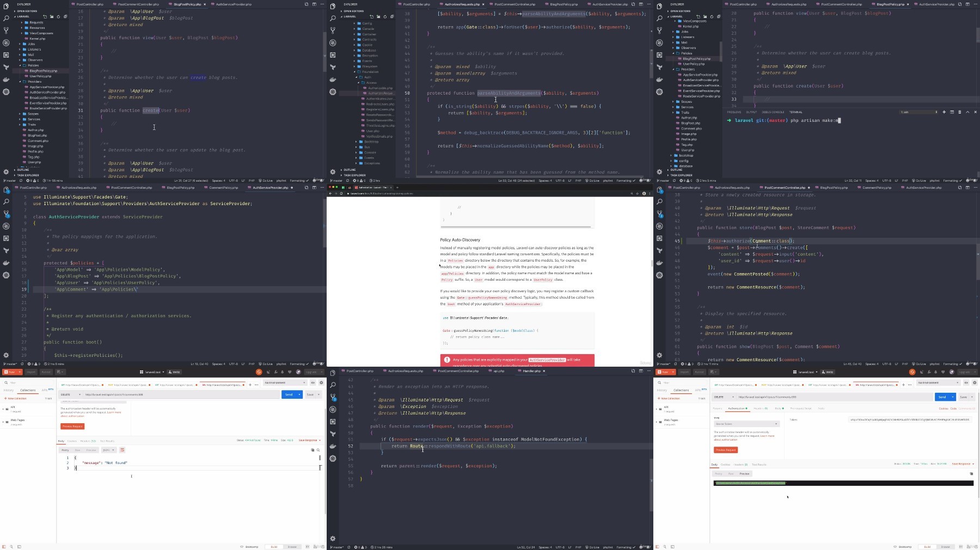Click request URL field in 'Not found' Postman

tap(181, 394)
